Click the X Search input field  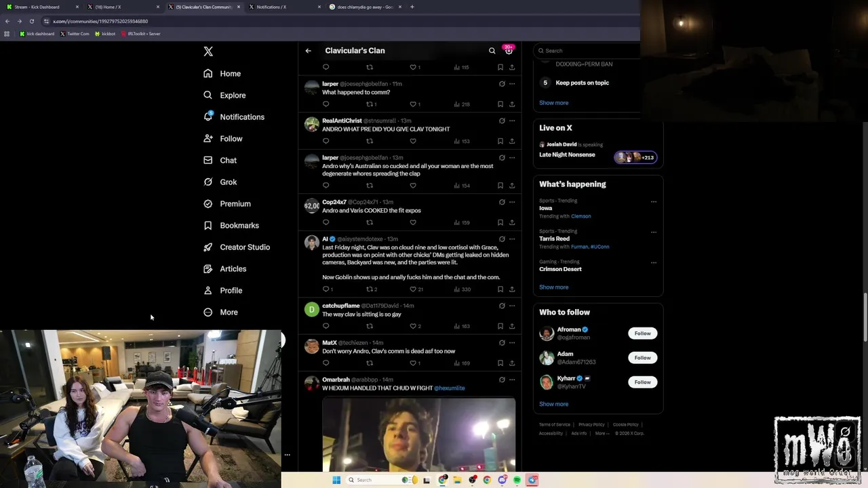[x=587, y=51]
